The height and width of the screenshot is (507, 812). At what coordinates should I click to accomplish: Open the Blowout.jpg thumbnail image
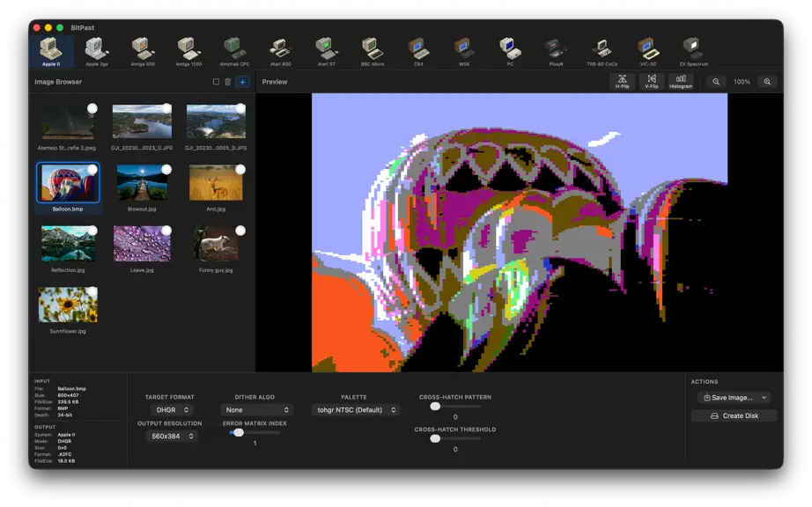(142, 182)
